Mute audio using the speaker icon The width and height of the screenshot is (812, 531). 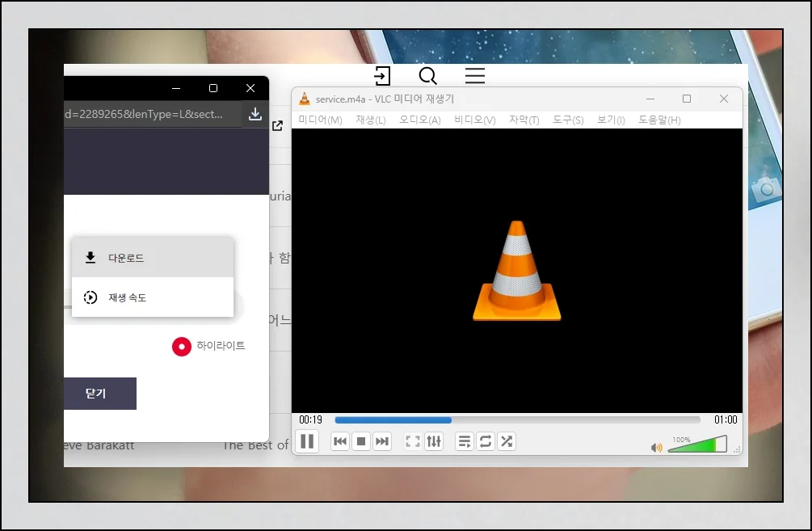tap(656, 448)
